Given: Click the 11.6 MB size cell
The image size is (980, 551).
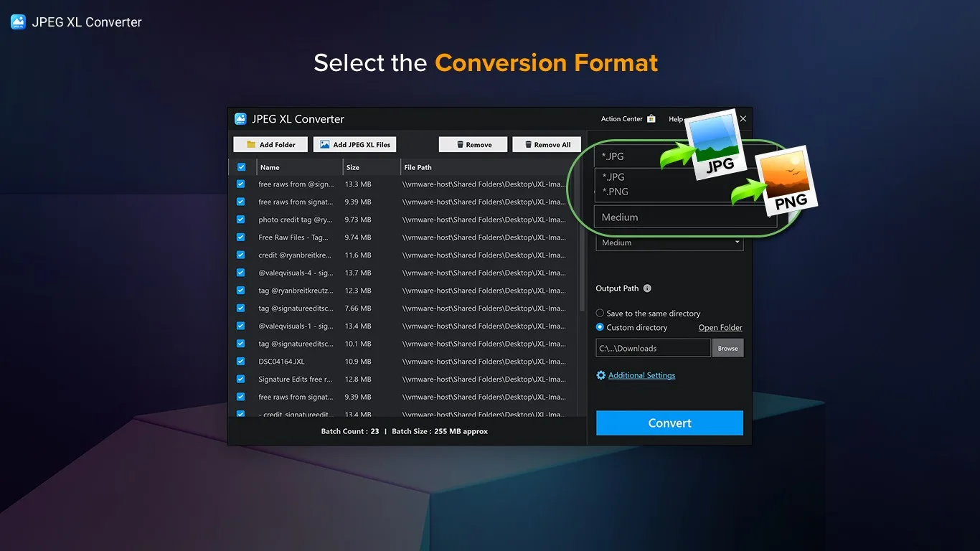Looking at the screenshot, I should pos(358,255).
